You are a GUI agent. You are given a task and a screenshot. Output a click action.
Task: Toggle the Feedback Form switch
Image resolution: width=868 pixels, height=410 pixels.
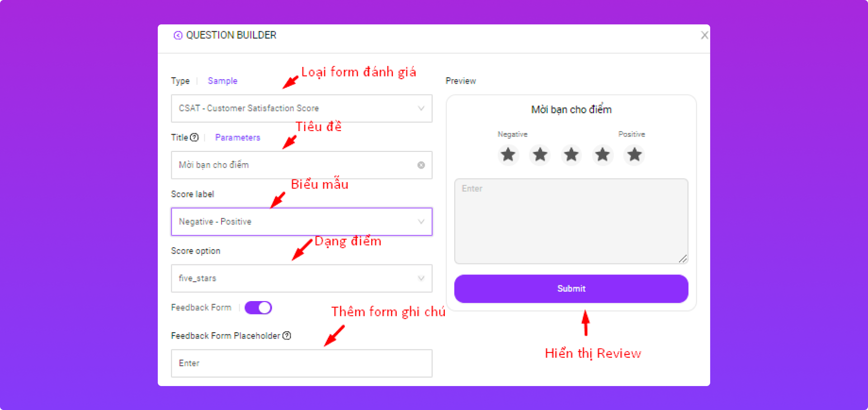(258, 308)
